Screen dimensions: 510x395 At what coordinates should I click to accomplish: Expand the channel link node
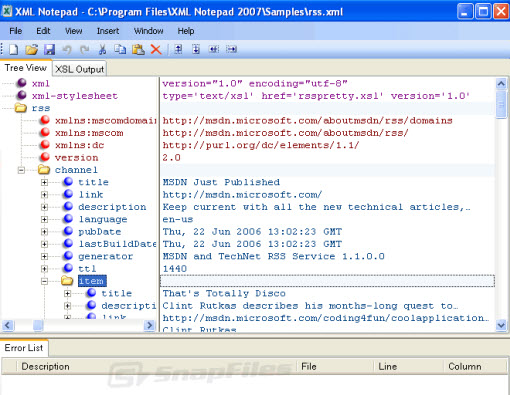pos(44,195)
